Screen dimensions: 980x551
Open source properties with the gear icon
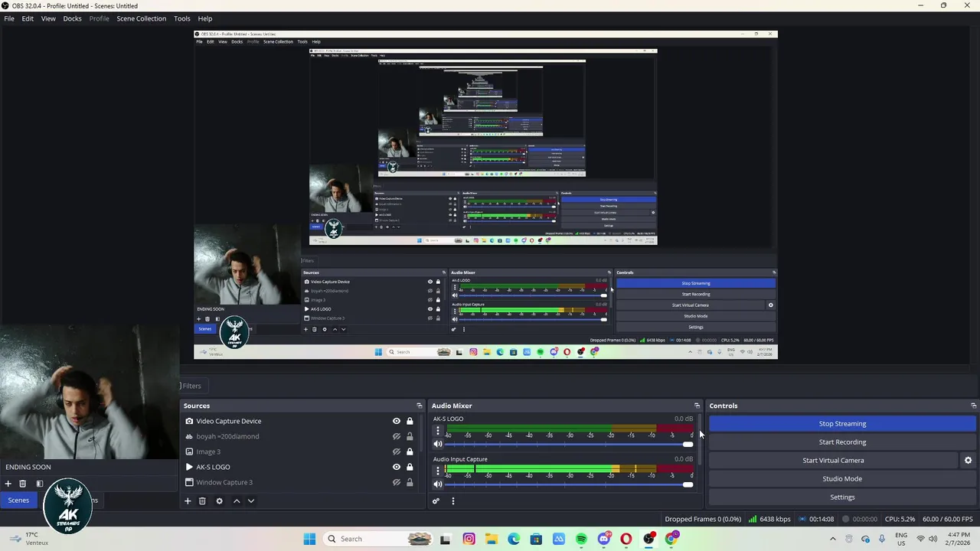[x=219, y=501]
